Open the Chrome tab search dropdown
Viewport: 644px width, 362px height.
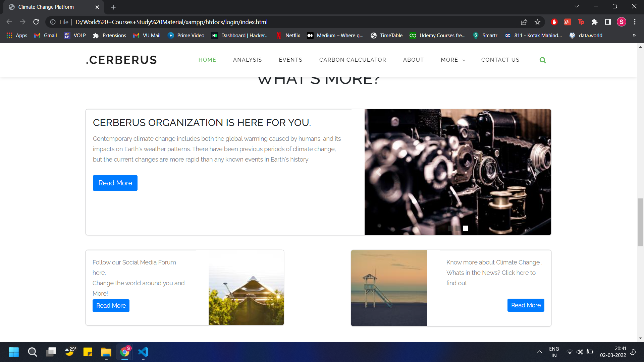(x=577, y=6)
